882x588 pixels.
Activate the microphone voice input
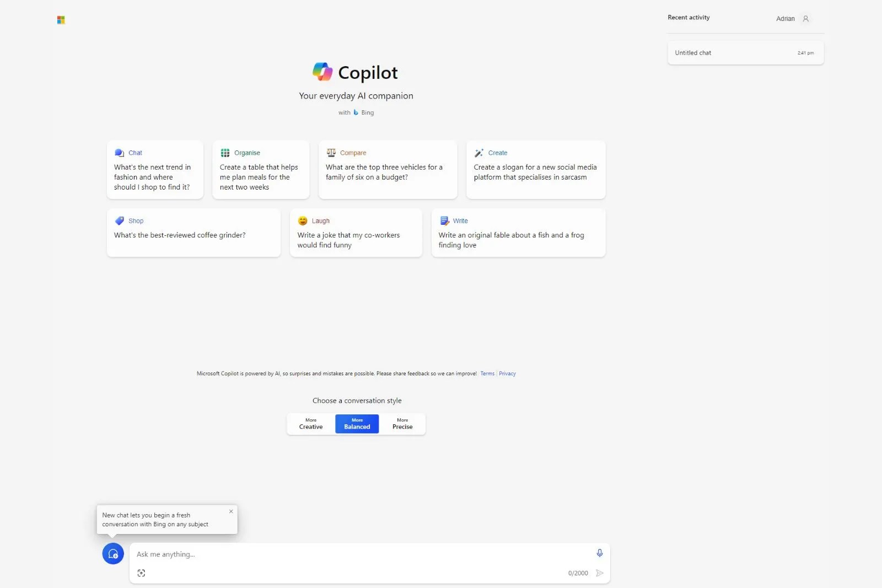(x=600, y=553)
